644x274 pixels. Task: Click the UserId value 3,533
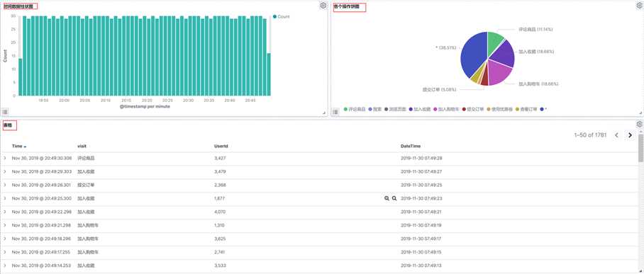(x=220, y=266)
